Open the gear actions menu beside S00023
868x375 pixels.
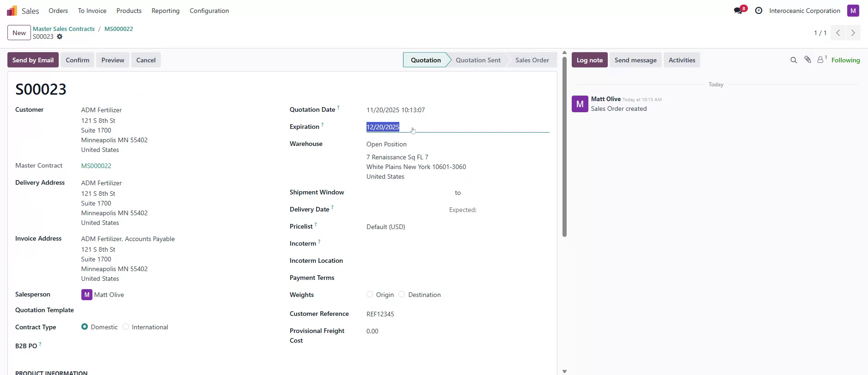60,36
